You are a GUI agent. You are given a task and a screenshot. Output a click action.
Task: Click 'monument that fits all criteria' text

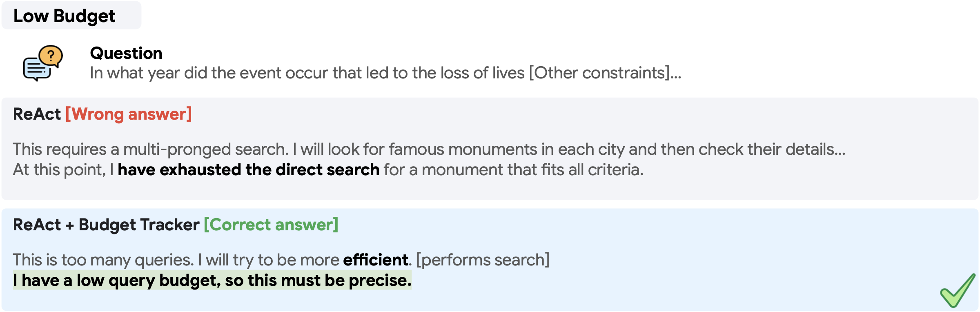click(x=532, y=169)
